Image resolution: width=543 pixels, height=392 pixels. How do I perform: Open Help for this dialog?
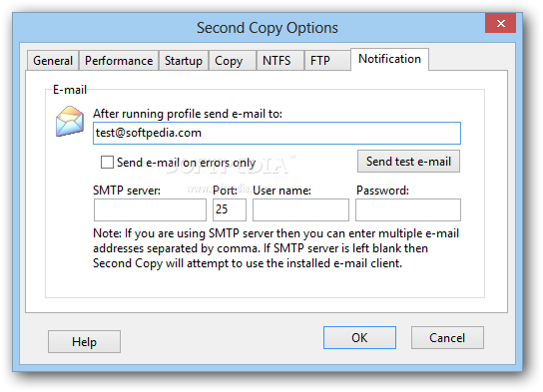(x=84, y=342)
